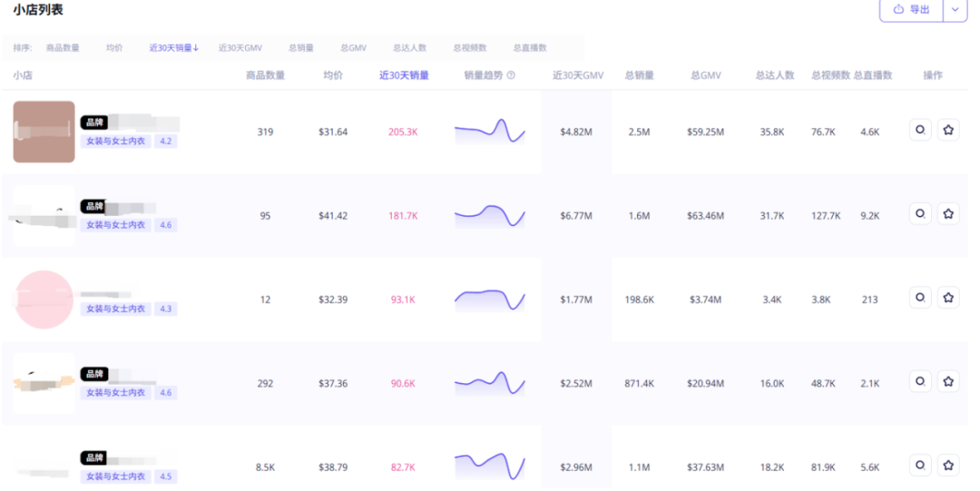Click the search icon in the 82.7K row
Viewport: 980px width, 491px height.
pos(920,465)
